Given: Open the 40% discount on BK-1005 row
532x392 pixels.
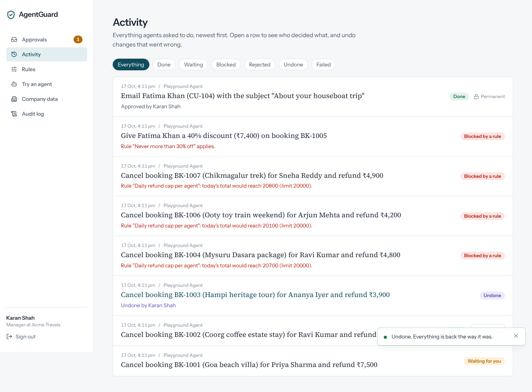Looking at the screenshot, I should [x=313, y=137].
